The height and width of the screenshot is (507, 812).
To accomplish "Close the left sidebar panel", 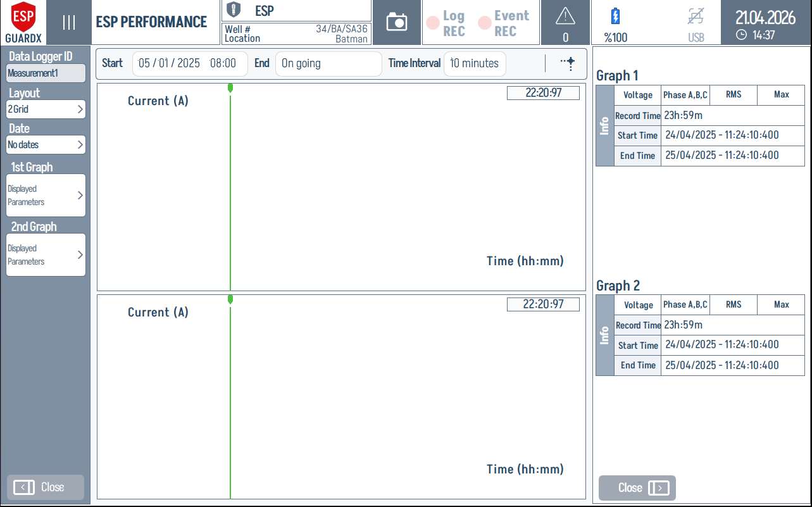I will pyautogui.click(x=44, y=487).
